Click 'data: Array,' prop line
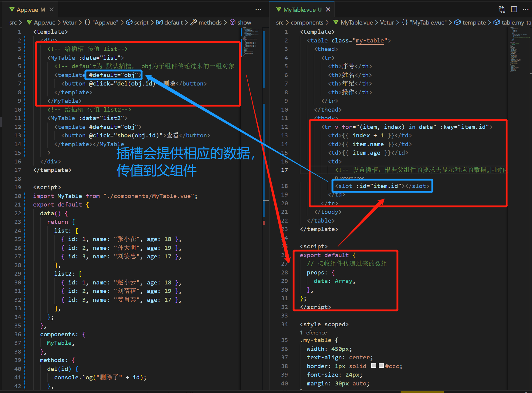532x393 pixels. [334, 281]
